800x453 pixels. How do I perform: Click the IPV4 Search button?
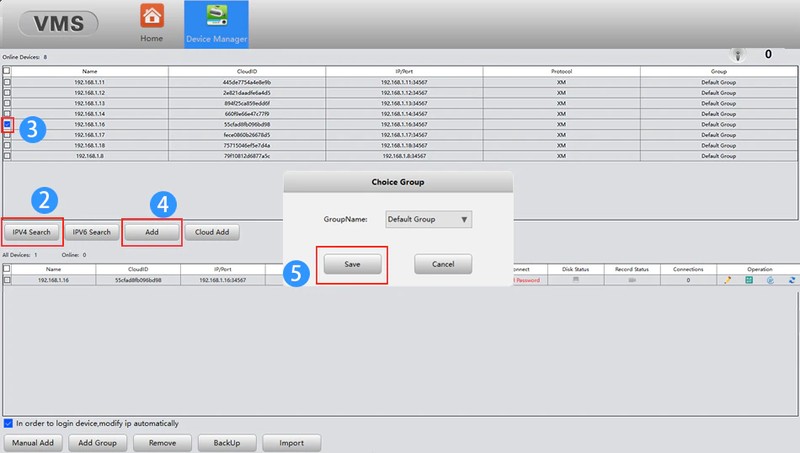coord(32,232)
